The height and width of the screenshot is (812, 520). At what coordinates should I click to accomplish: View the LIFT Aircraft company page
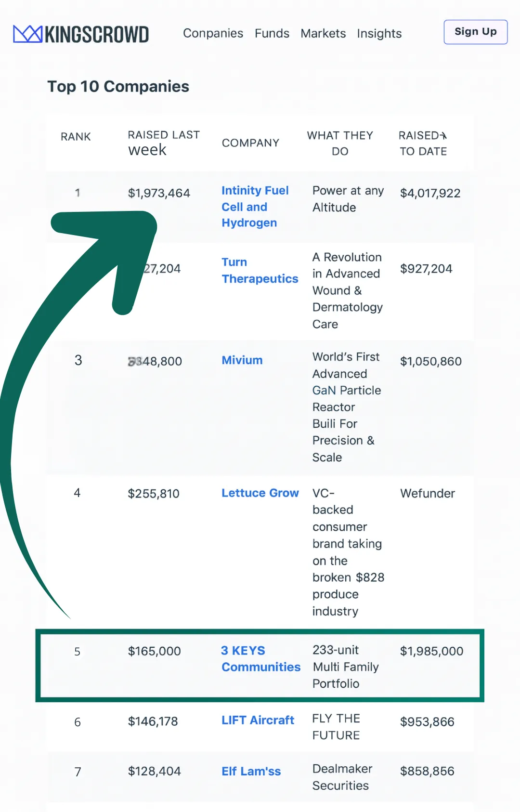point(258,720)
